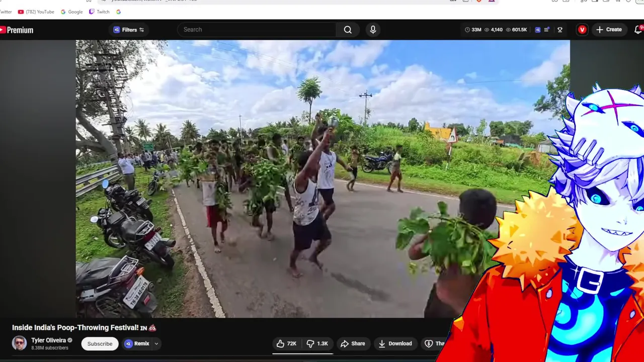Expand the Remix dropdown arrow

pyautogui.click(x=156, y=344)
